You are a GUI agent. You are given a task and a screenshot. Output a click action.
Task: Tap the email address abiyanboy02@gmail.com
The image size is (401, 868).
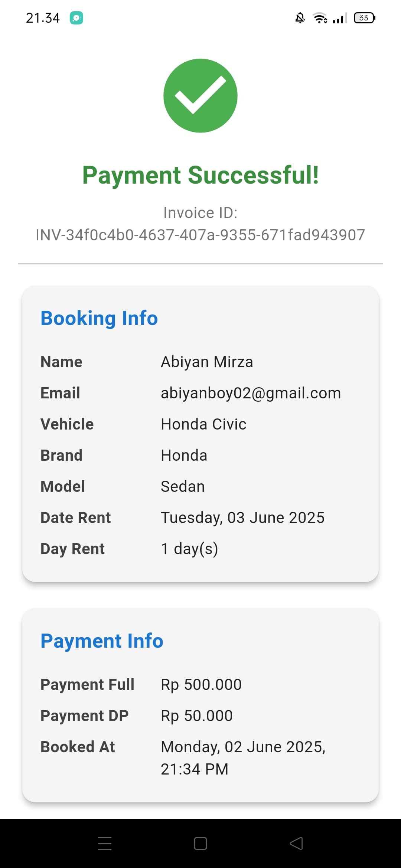coord(251,393)
